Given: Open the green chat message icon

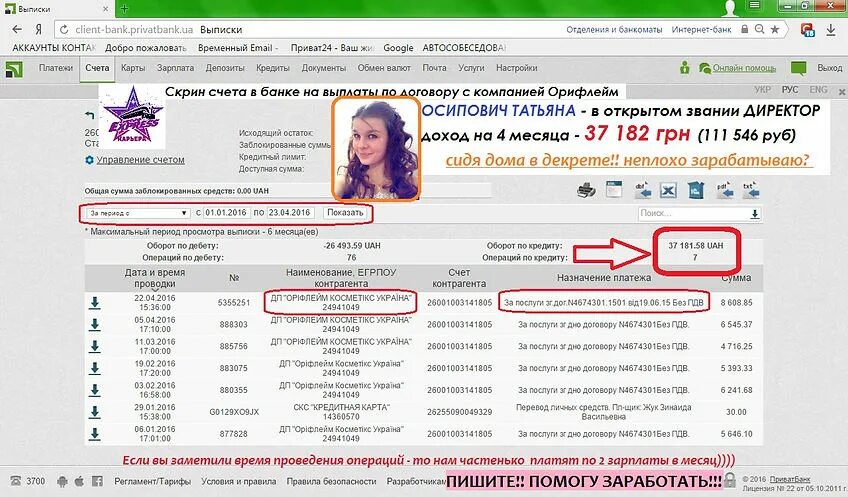Looking at the screenshot, I should [x=798, y=68].
